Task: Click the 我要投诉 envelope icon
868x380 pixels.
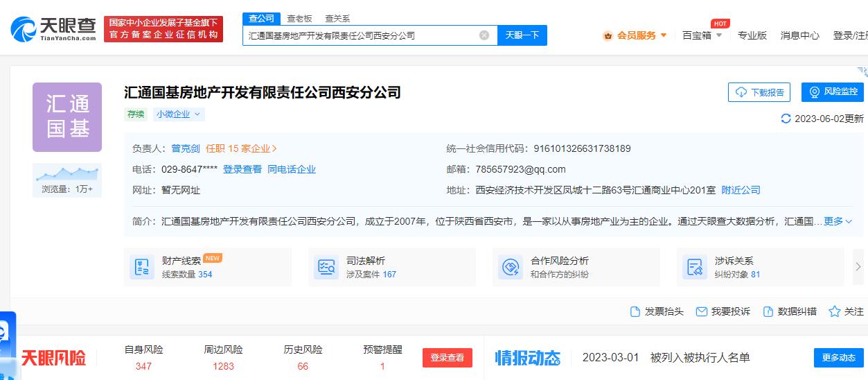Action: coord(702,312)
